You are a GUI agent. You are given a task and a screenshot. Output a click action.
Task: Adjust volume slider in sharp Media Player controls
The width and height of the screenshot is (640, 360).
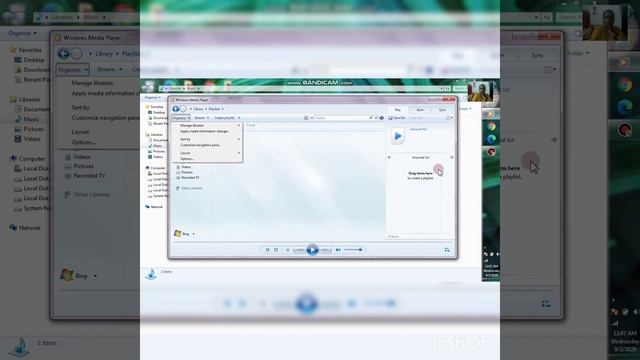click(x=353, y=250)
